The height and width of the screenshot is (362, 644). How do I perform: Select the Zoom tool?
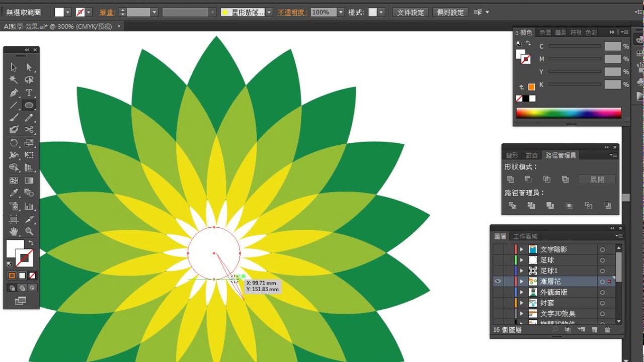click(29, 232)
